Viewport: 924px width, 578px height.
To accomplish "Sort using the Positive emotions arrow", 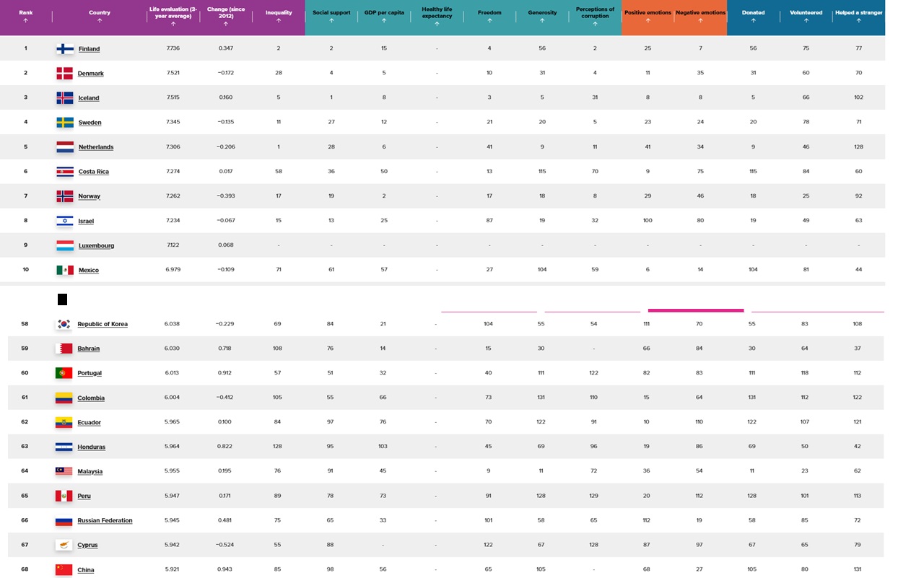I will (648, 21).
